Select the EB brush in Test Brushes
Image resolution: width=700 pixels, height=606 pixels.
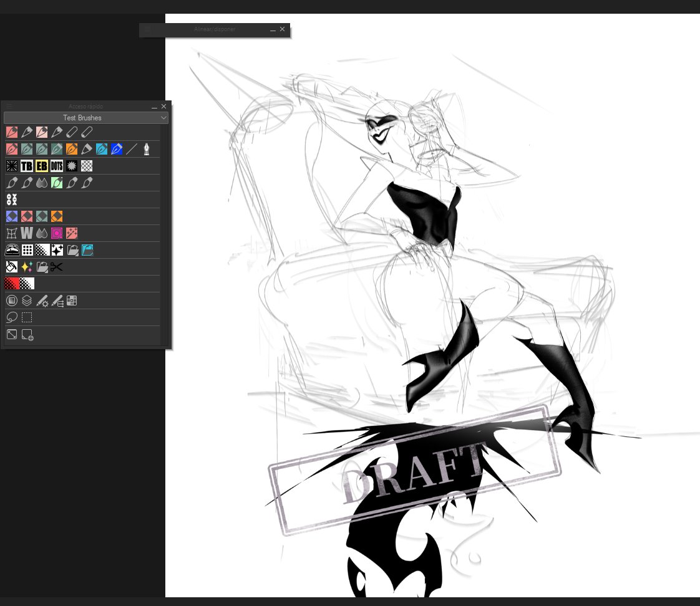click(41, 166)
